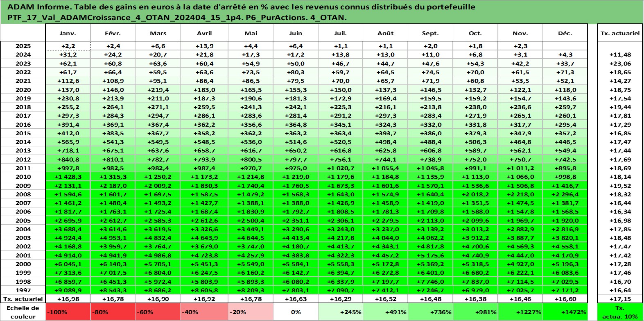Select cell +2 187,0 in the 2009 row
The image size is (644, 321).
(113, 185)
